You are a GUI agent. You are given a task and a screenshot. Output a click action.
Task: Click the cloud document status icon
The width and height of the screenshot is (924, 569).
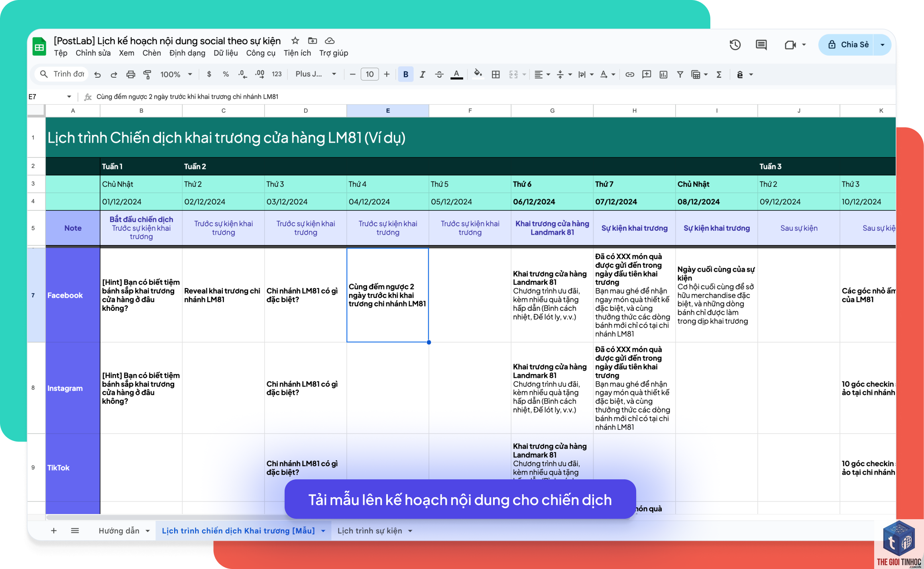point(330,41)
